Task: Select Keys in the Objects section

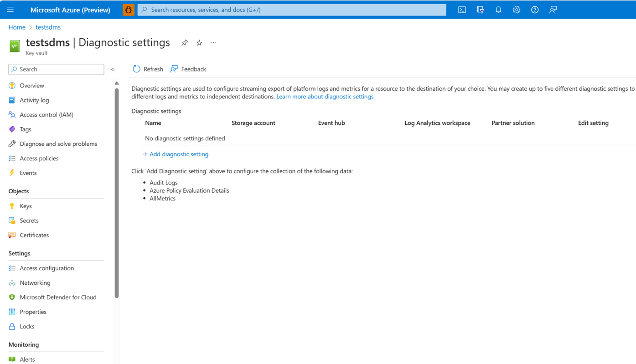Action: 26,206
